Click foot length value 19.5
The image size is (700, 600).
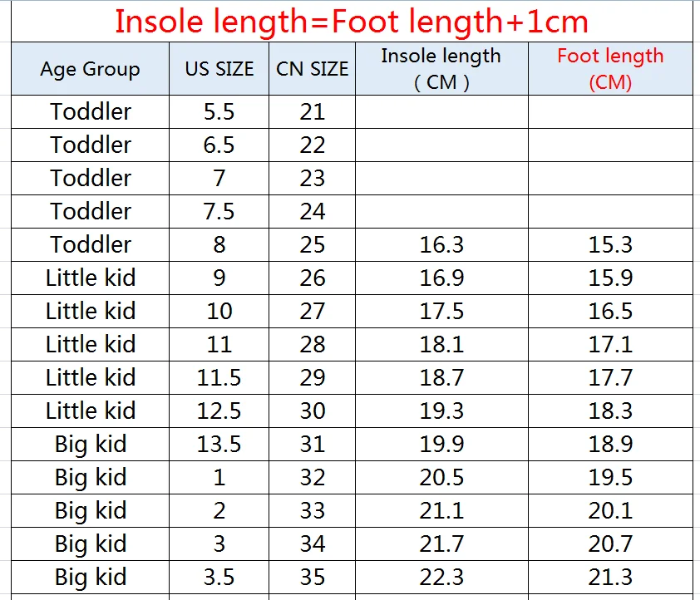tap(610, 477)
